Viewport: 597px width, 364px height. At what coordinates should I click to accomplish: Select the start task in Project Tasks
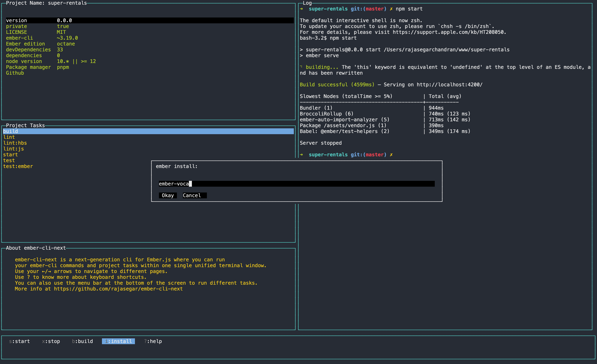(x=10, y=155)
